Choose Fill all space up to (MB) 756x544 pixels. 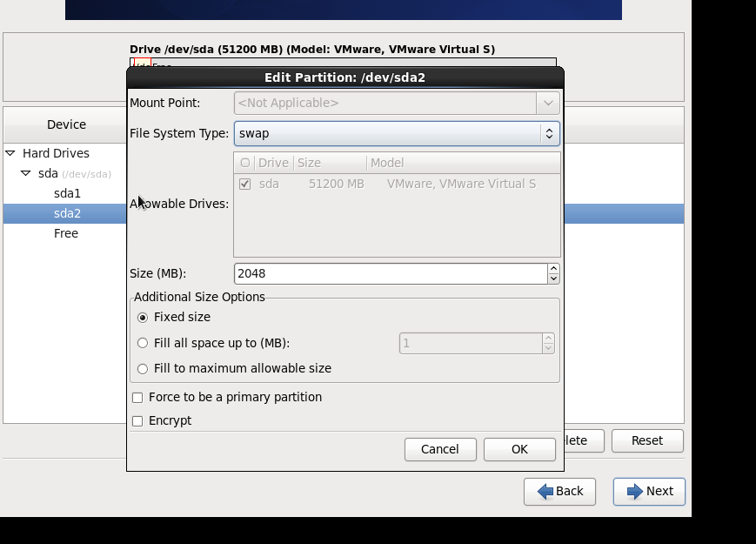pyautogui.click(x=142, y=344)
